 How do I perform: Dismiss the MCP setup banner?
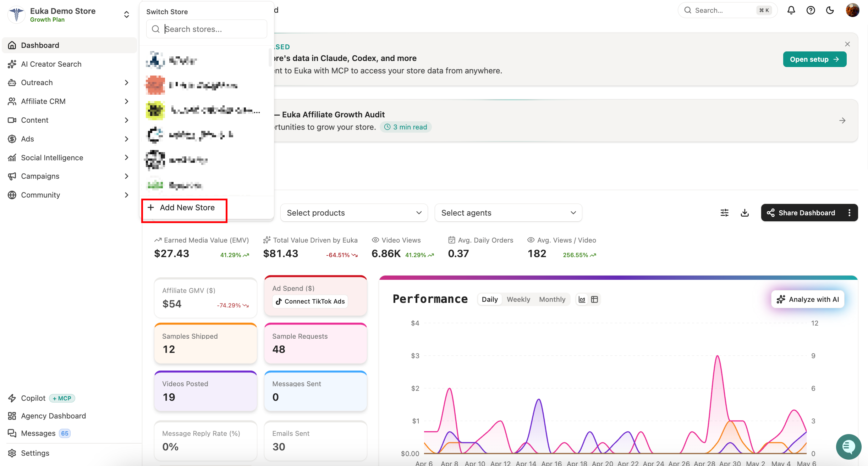click(847, 44)
